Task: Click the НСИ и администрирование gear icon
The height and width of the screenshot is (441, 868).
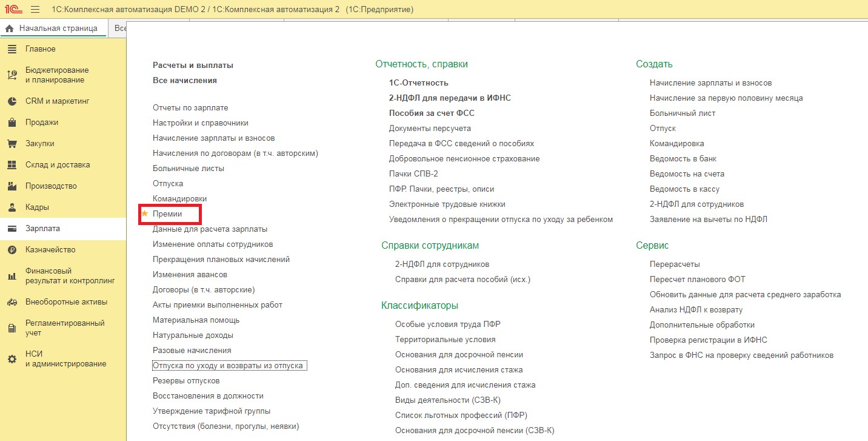Action: tap(12, 359)
